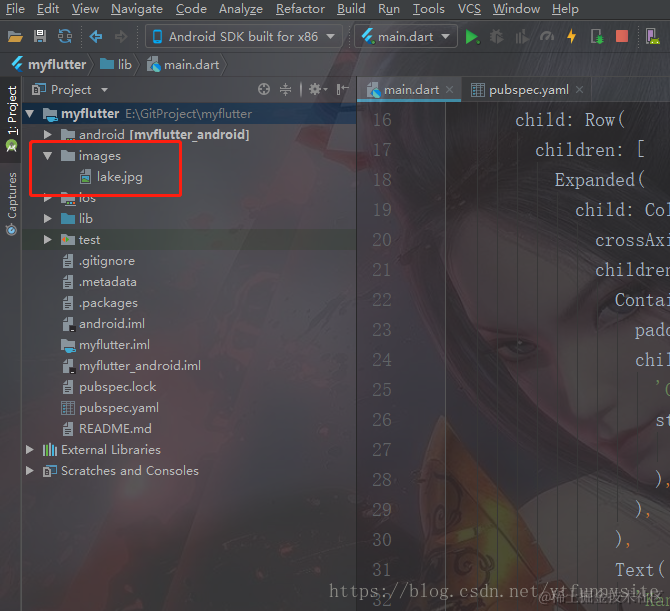Screen dimensions: 670x611
Task: Click the lib breadcrumb
Action: pyautogui.click(x=116, y=65)
